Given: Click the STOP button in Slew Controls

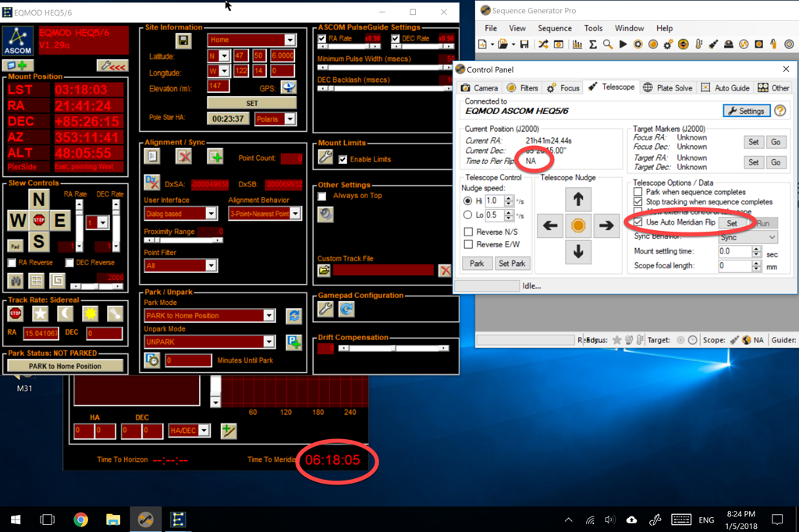Looking at the screenshot, I should click(x=39, y=220).
